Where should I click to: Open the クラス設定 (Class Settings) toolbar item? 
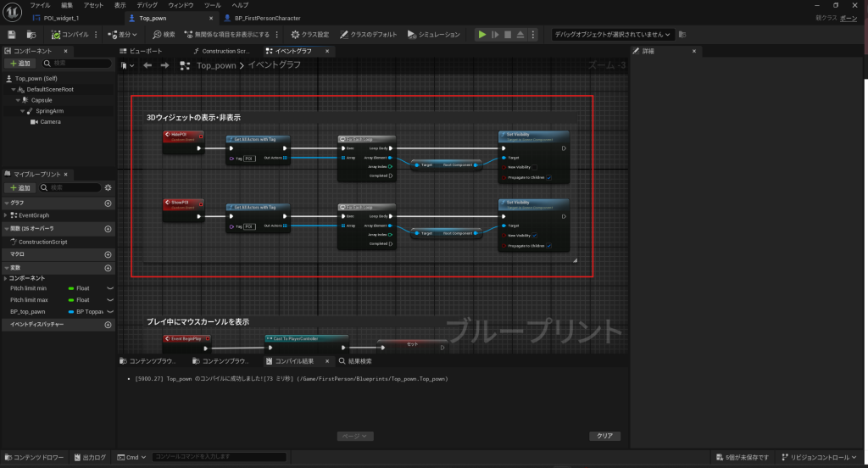[310, 35]
